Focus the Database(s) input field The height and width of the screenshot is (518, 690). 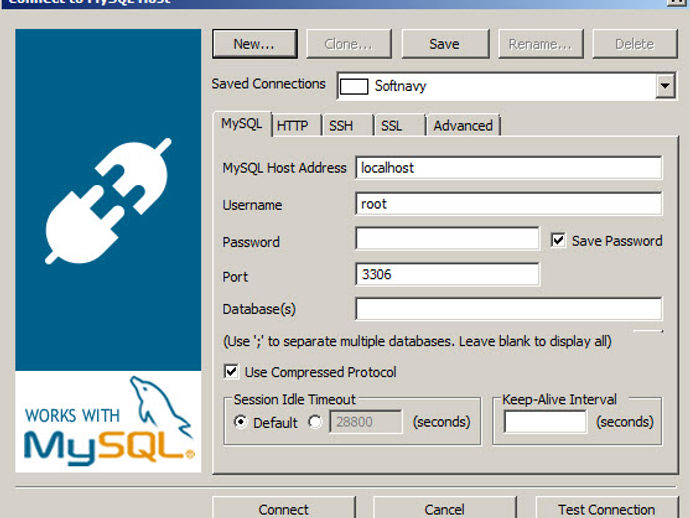pyautogui.click(x=508, y=309)
